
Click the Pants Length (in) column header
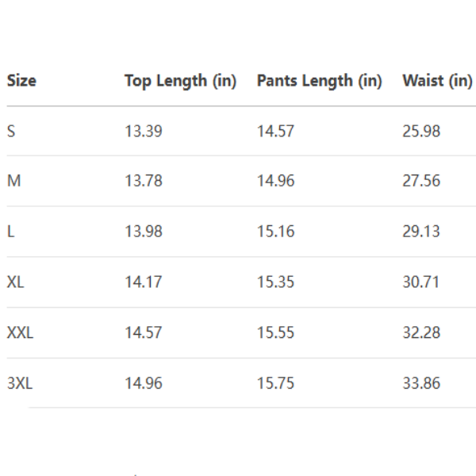[x=319, y=80]
